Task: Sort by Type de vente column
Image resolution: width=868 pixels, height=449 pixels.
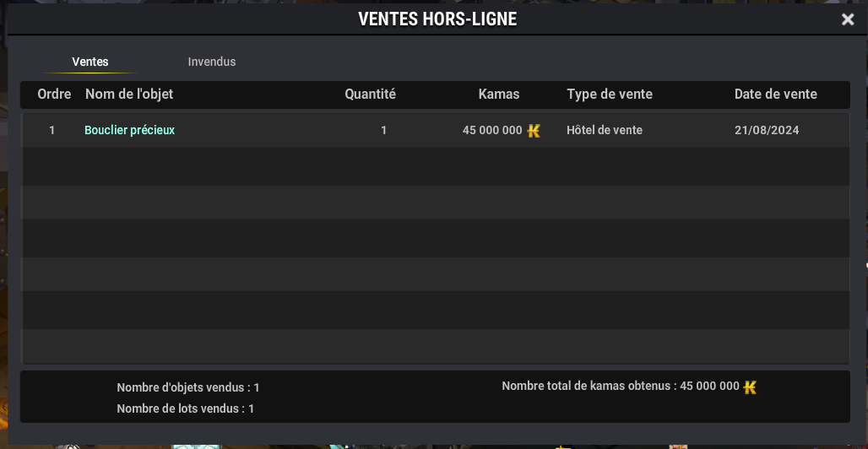Action: pos(610,95)
